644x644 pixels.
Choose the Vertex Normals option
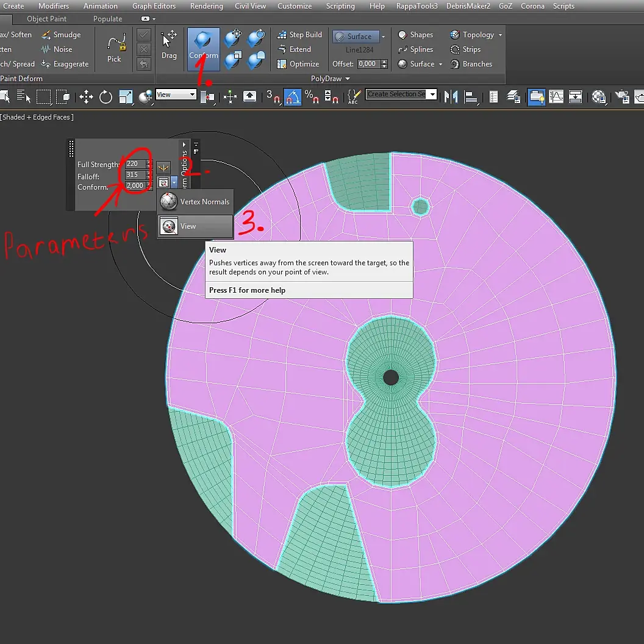click(195, 202)
